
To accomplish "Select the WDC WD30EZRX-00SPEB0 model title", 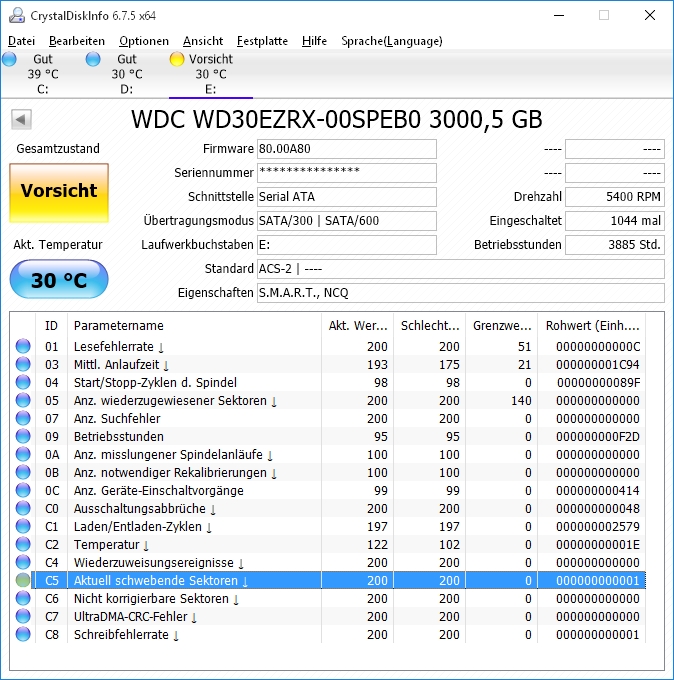I will pos(337,119).
